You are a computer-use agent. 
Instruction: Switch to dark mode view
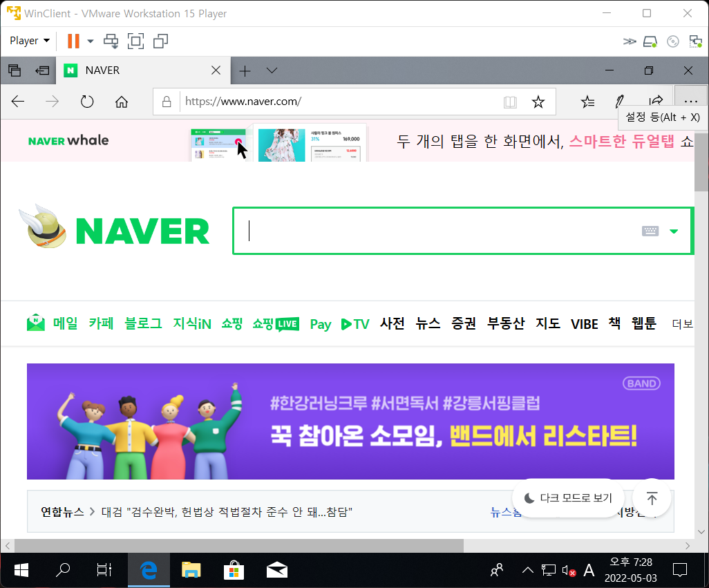(x=568, y=498)
